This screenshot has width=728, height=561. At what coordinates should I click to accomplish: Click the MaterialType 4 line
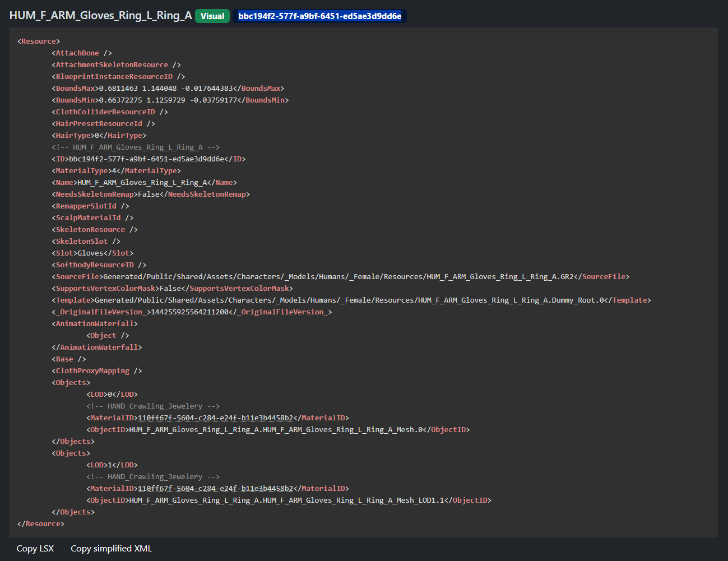point(116,170)
